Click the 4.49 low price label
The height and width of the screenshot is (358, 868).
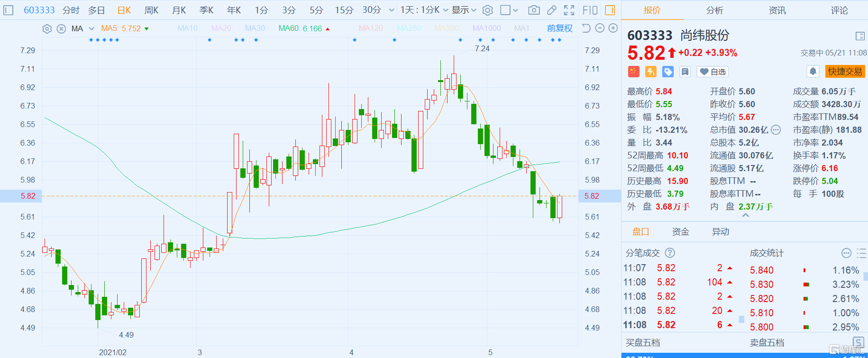coord(126,335)
